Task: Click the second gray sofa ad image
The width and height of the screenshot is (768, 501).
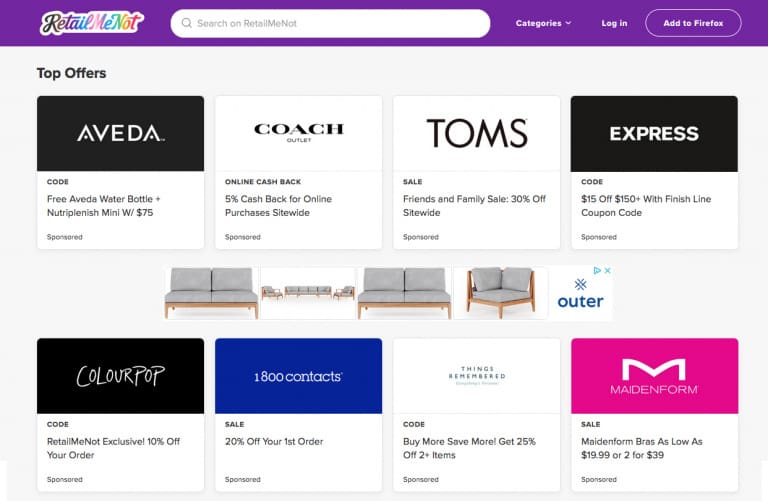Action: [x=404, y=293]
